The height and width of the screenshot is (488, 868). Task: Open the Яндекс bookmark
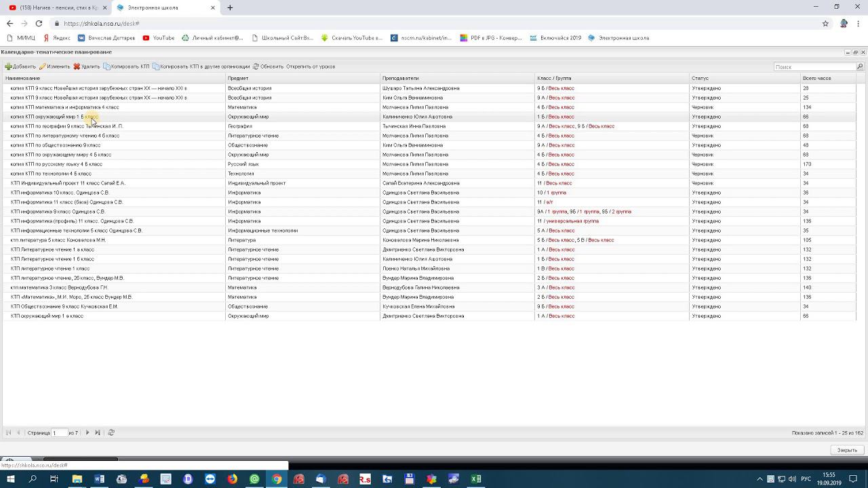point(56,38)
